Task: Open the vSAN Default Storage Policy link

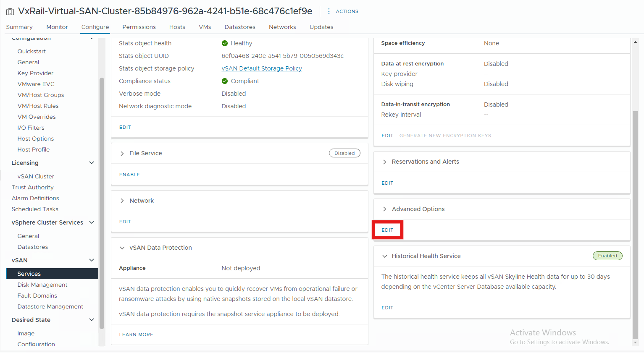Action: tap(262, 68)
